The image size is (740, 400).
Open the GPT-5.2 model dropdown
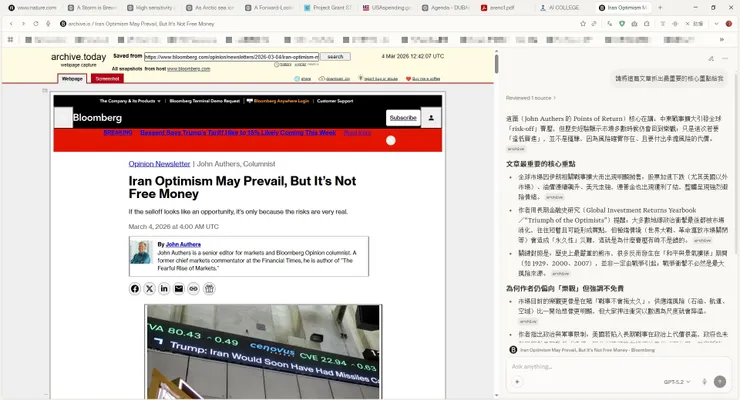click(x=677, y=382)
